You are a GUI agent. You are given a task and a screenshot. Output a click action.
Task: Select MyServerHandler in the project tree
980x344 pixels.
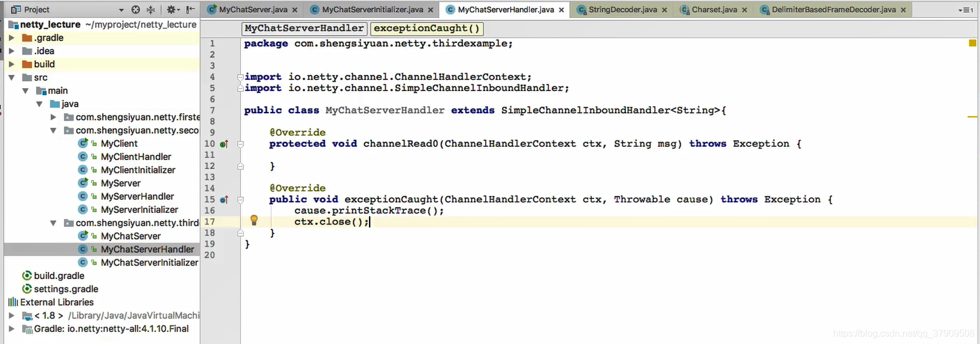[138, 197]
